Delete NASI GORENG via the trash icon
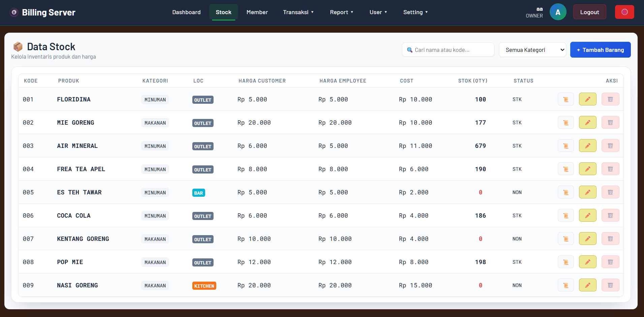The image size is (644, 317). click(611, 285)
